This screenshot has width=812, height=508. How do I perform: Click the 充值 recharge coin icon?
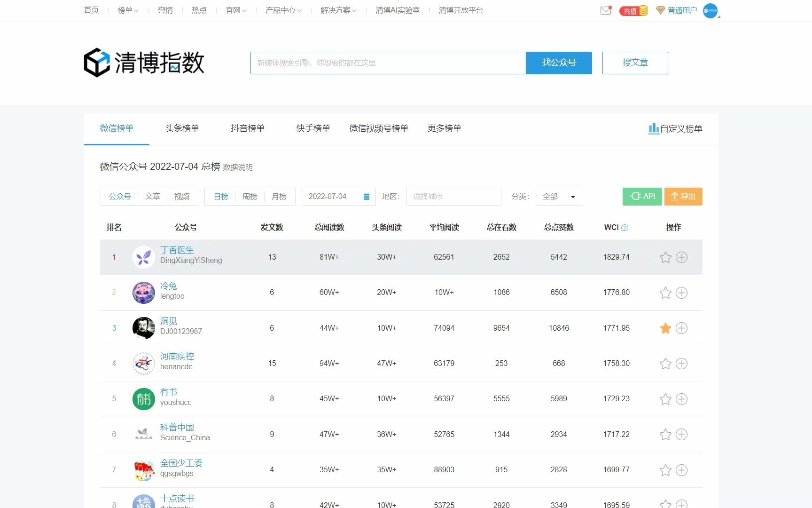pos(633,11)
